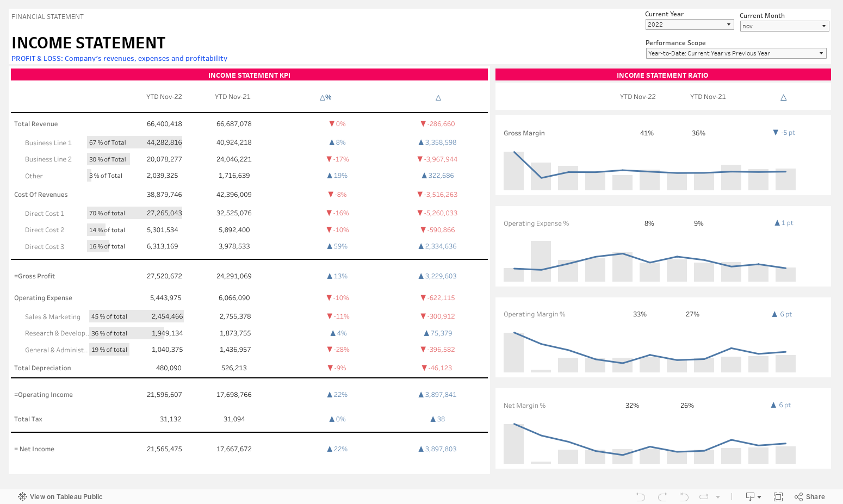Click the delta triangle in Ratio header
This screenshot has width=843, height=504.
click(x=784, y=98)
